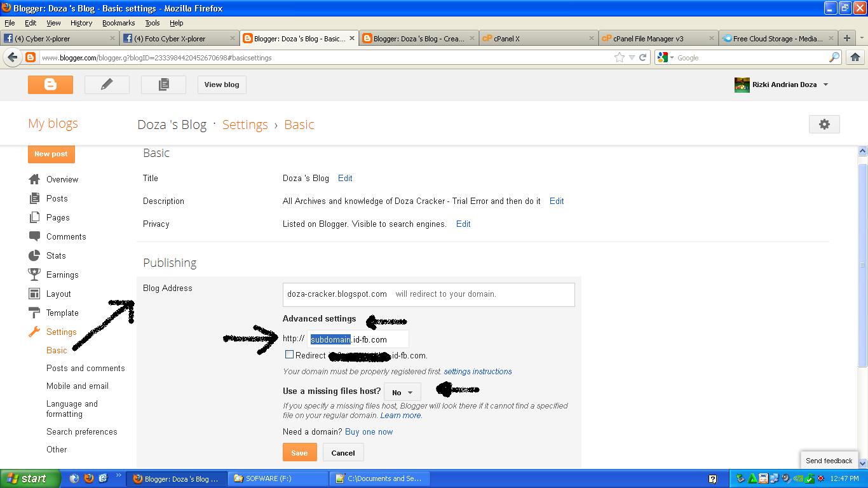Screen dimensions: 868x488
Task: Click the View blog button
Action: pos(222,85)
